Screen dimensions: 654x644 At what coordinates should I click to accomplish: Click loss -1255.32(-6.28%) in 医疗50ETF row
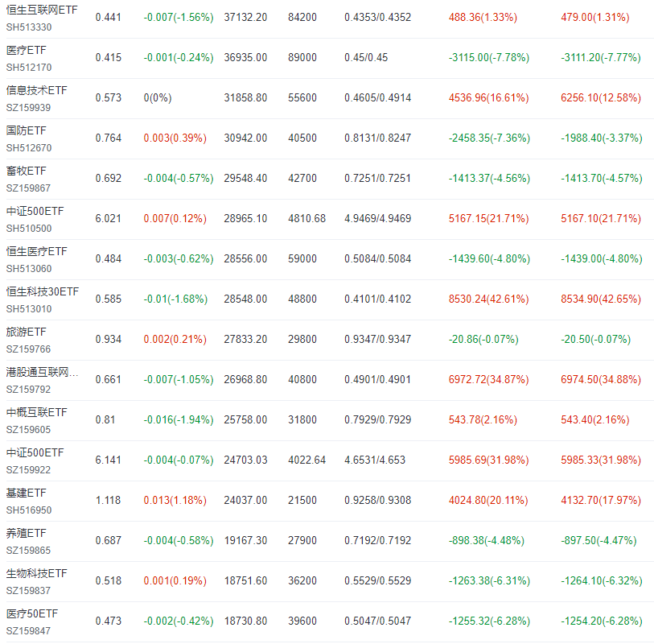click(489, 621)
